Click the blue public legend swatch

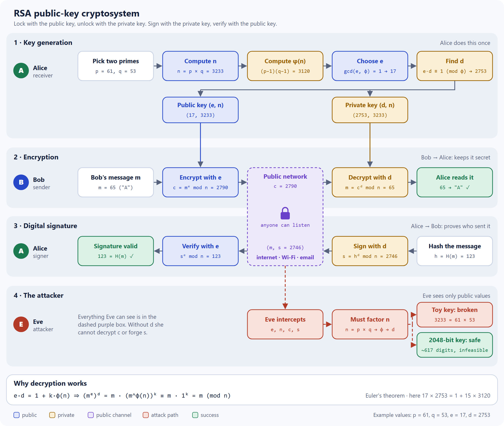click(x=16, y=415)
